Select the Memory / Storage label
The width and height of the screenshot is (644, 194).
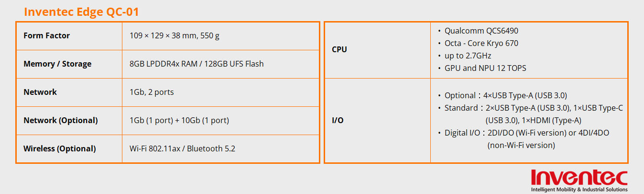(57, 64)
